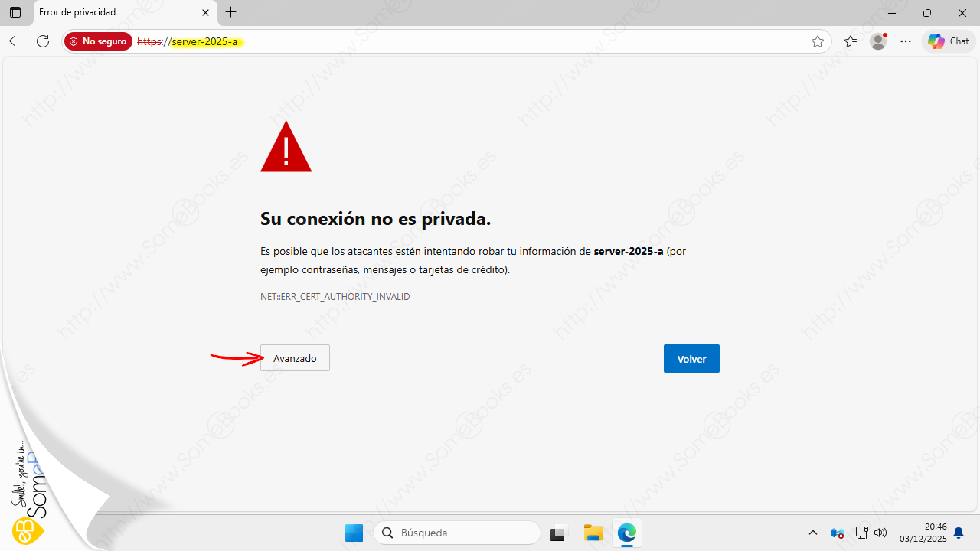Image resolution: width=980 pixels, height=551 pixels.
Task: Open a new tab with plus button
Action: 231,12
